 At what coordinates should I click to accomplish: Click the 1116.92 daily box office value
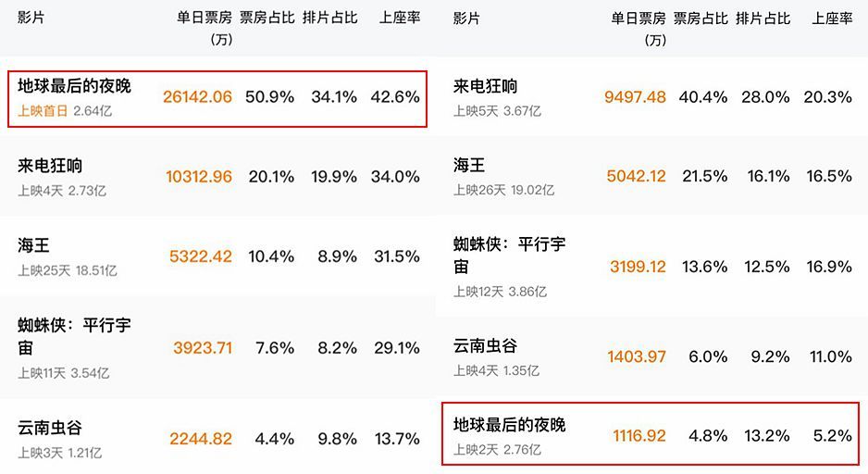pos(639,435)
